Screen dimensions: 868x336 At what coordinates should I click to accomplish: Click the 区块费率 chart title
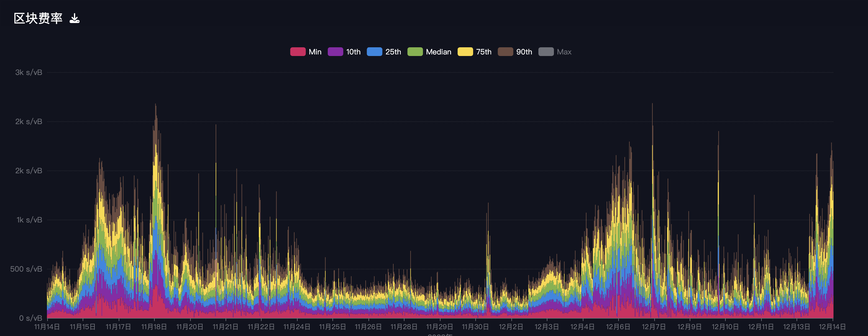pos(38,18)
